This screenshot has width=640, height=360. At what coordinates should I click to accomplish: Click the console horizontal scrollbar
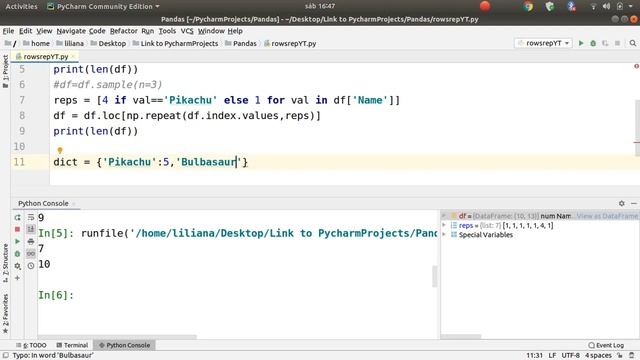(x=117, y=337)
